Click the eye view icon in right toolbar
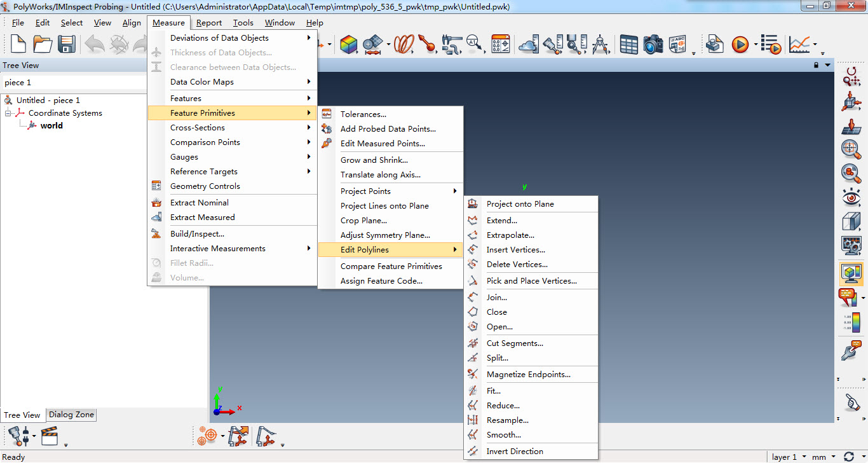This screenshot has height=463, width=868. coord(851,197)
